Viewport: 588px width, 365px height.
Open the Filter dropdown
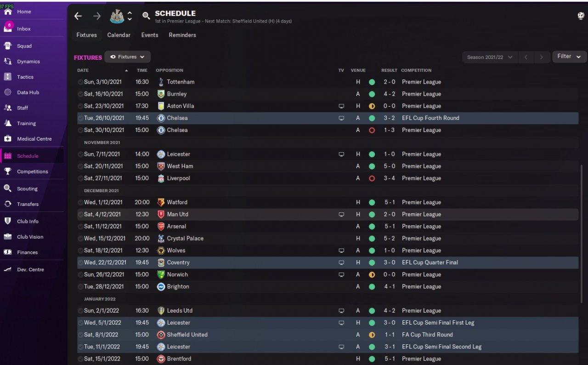pos(569,57)
